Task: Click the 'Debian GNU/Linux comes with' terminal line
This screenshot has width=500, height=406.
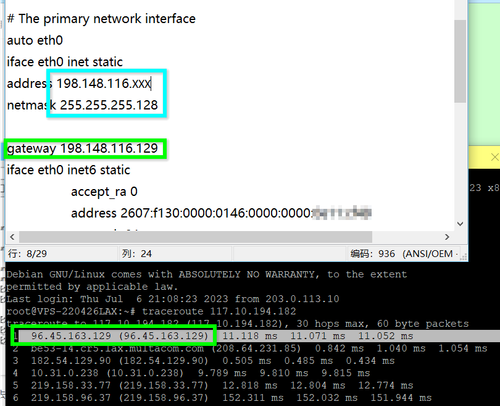Action: (207, 274)
